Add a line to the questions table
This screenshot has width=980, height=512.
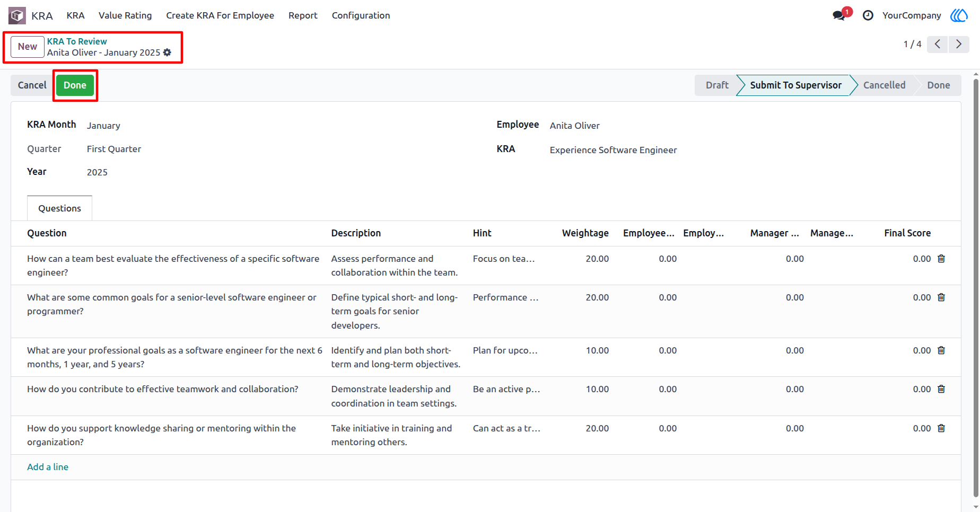[x=48, y=467]
